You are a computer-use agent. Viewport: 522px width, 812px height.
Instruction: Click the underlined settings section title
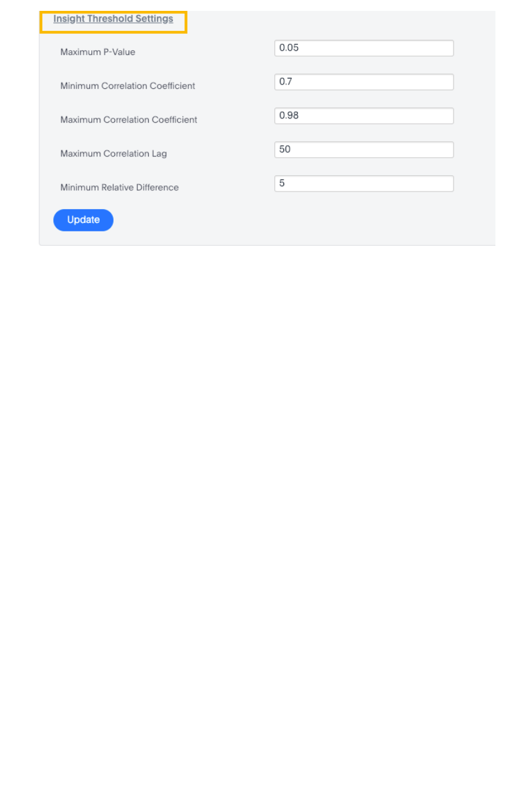tap(113, 19)
